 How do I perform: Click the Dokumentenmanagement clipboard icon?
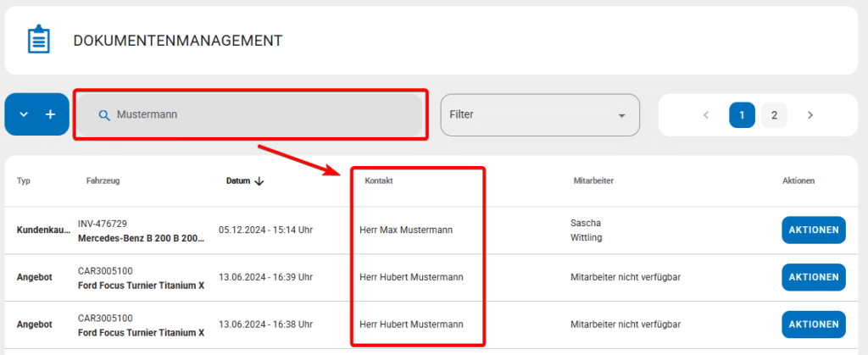[x=39, y=39]
